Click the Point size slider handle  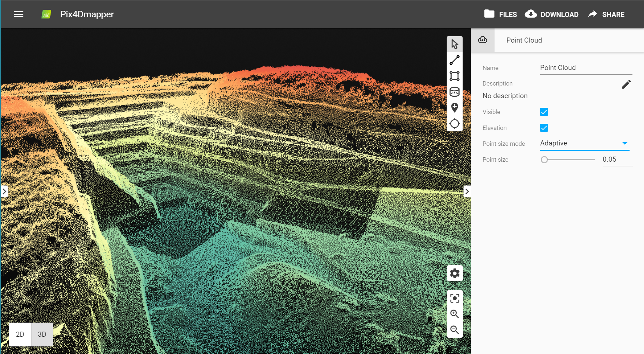(544, 159)
